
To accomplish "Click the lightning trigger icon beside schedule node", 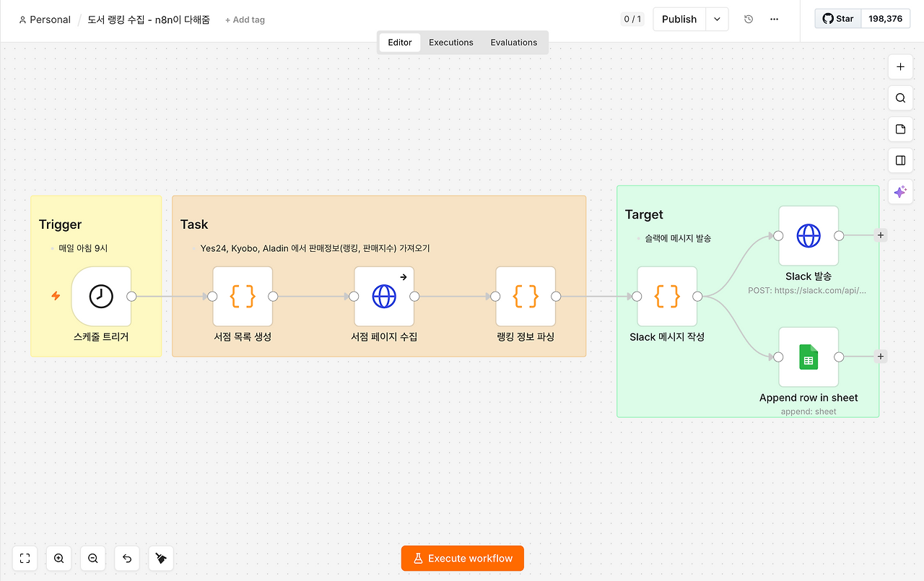I will [56, 296].
